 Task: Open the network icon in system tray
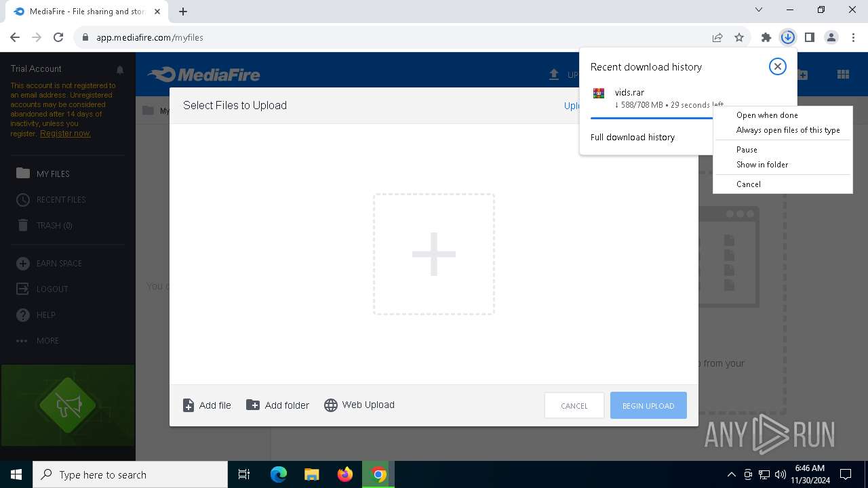764,474
